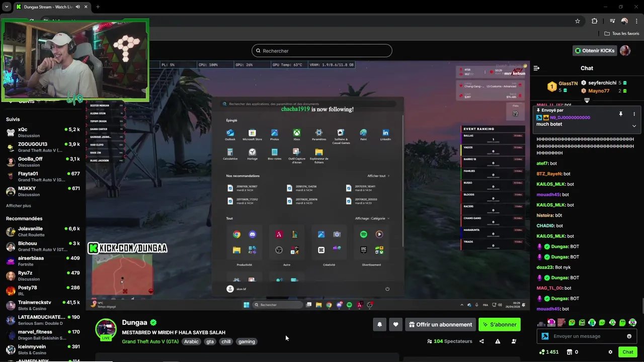Viewport: 644px width, 362px height.
Task: Expand the gift leaderboard arrow
Action: click(587, 101)
